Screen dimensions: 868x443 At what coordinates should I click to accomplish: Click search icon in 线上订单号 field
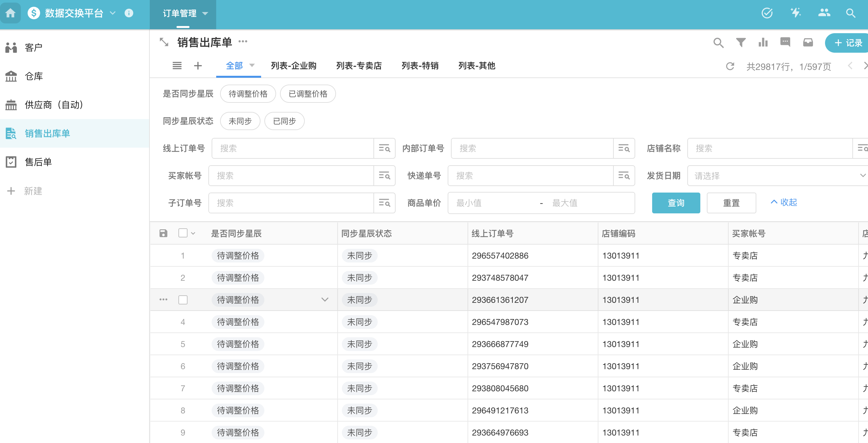(384, 148)
